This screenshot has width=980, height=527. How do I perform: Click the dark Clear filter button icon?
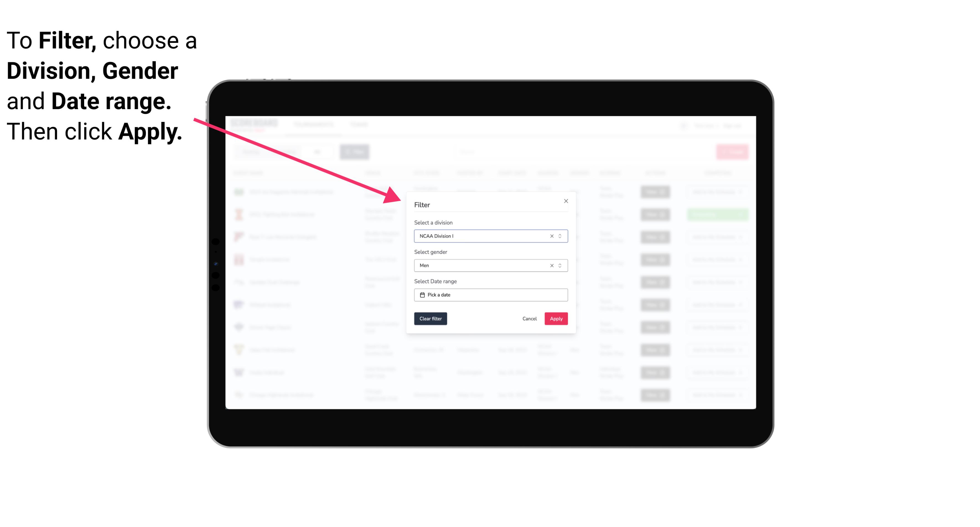point(431,319)
